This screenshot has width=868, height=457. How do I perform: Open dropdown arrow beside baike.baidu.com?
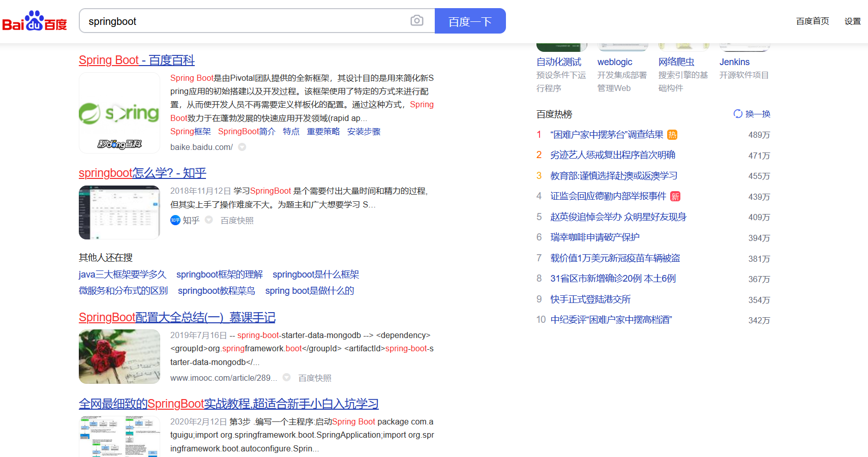point(242,147)
